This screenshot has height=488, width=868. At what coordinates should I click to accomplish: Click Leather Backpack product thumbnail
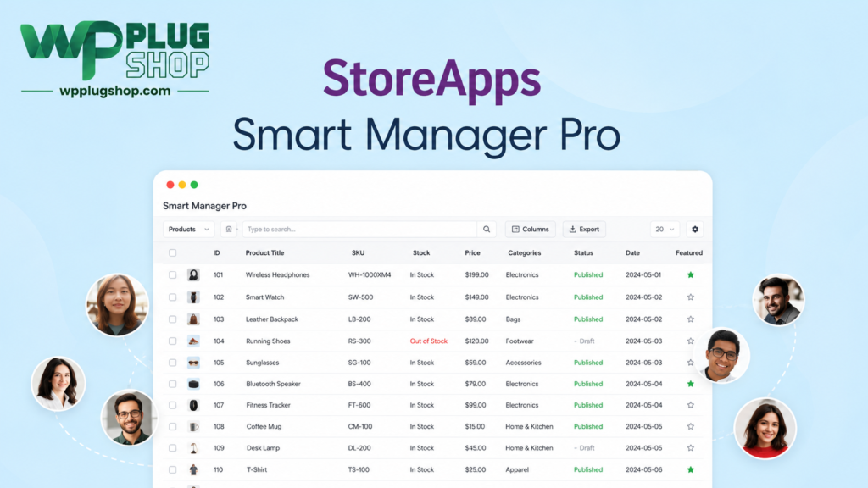pyautogui.click(x=193, y=319)
